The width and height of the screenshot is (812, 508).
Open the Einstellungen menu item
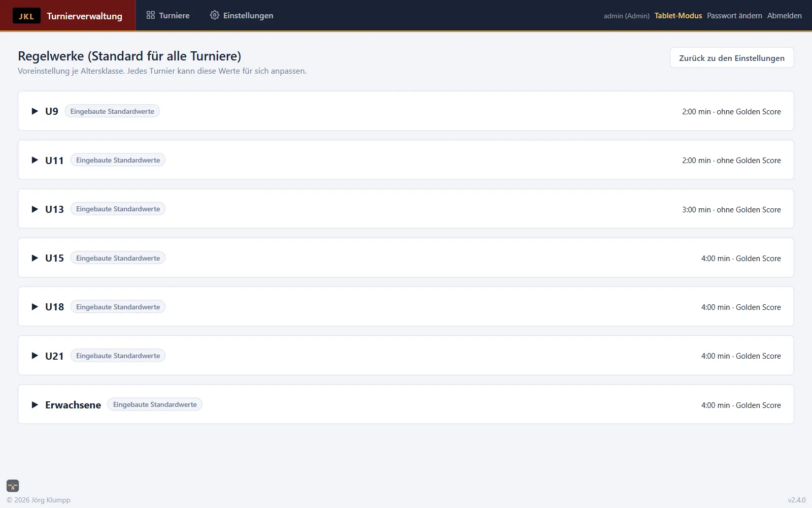(x=242, y=15)
